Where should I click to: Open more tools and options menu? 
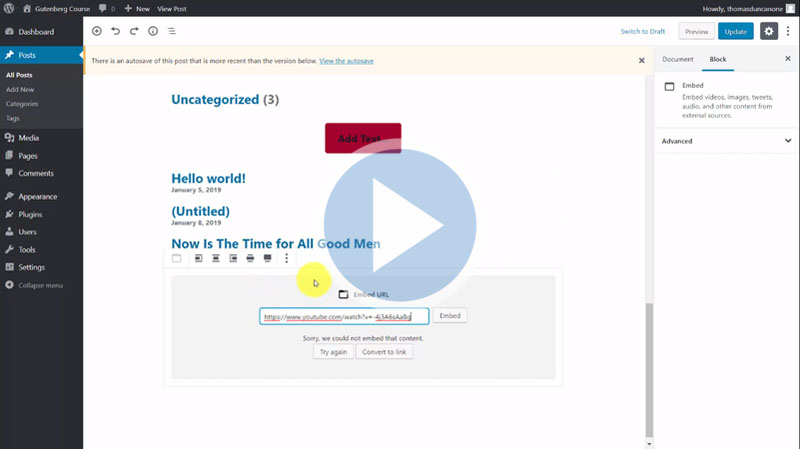[x=788, y=32]
